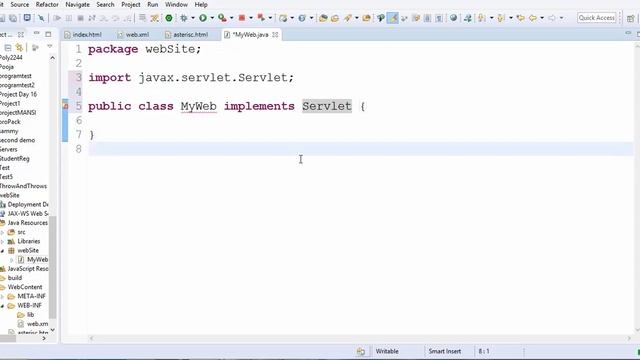Open the Back navigation history dropdown arrow
This screenshot has height=360, width=640.
[542, 18]
